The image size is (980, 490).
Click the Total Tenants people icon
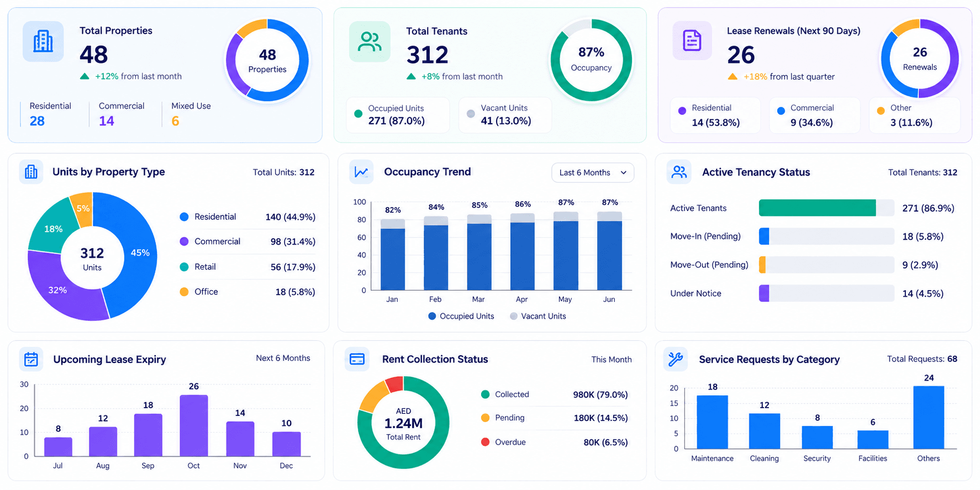coord(370,42)
